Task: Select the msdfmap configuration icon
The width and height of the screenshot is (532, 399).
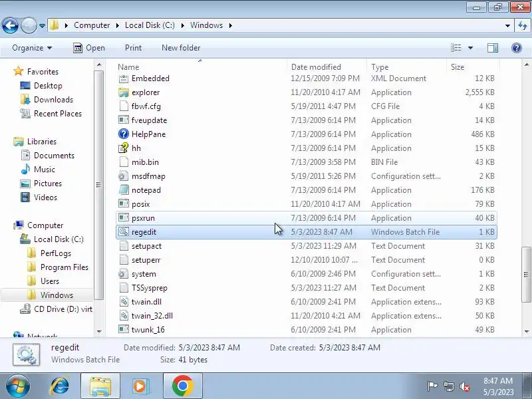Action: point(124,176)
